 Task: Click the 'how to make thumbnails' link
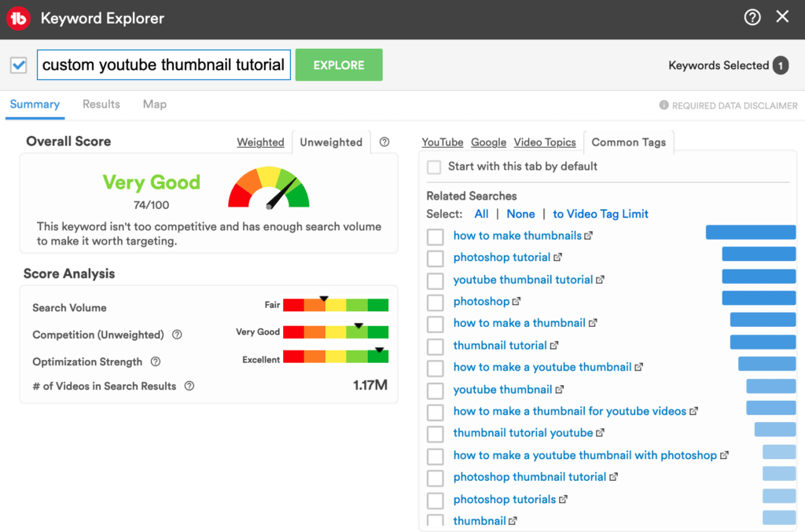tap(517, 236)
